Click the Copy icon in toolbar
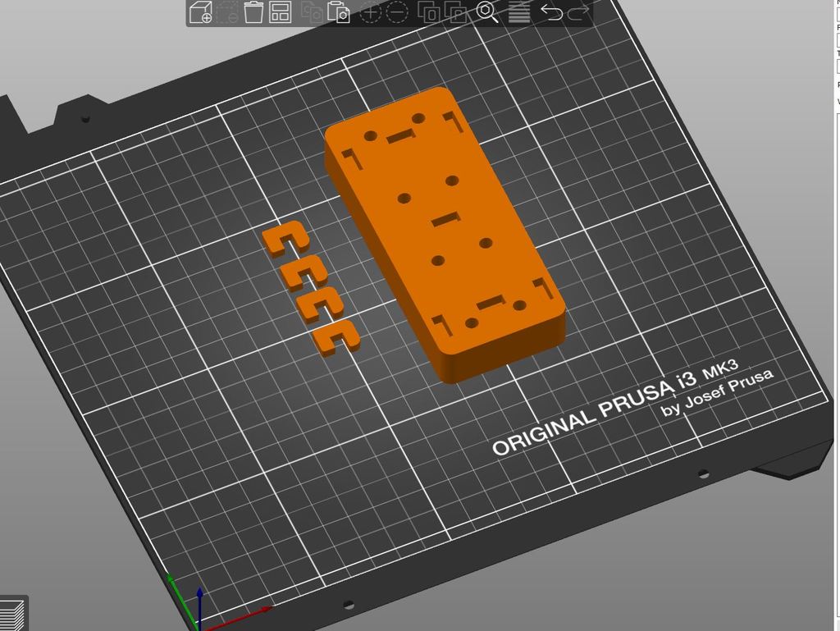The height and width of the screenshot is (631, 840). [311, 12]
